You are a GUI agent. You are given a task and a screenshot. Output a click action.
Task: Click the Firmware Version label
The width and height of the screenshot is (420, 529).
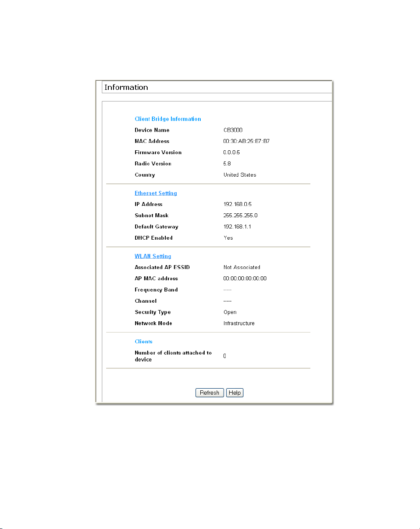click(158, 152)
